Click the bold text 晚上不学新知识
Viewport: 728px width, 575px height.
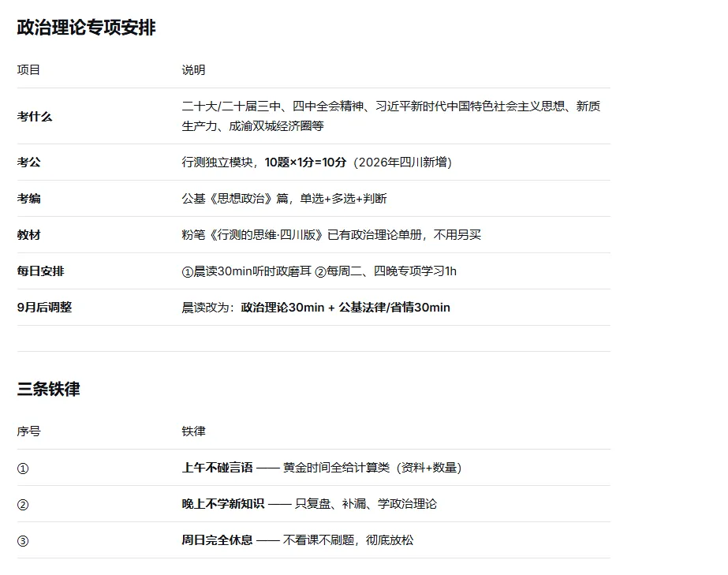[223, 503]
